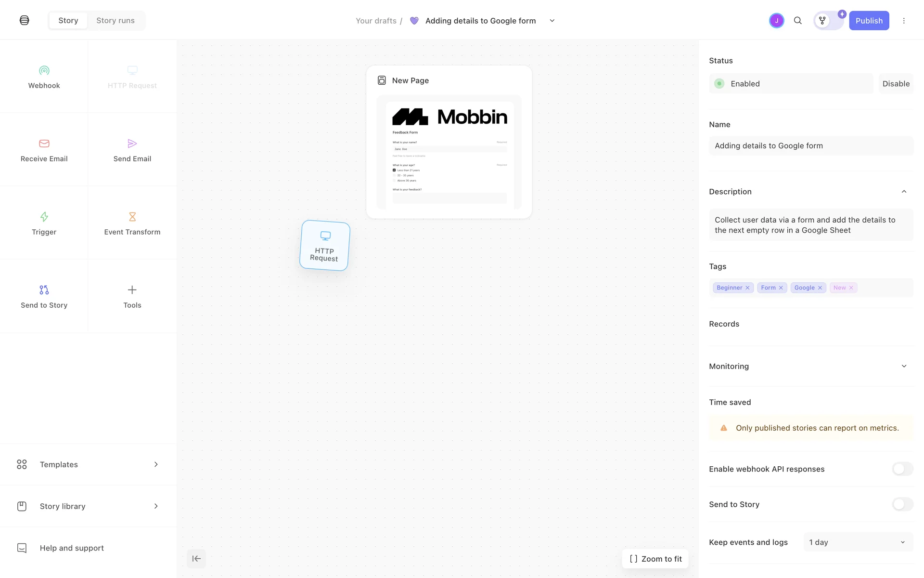Viewport: 924px width, 578px height.
Task: Enable webhook API responses toggle
Action: coord(902,469)
